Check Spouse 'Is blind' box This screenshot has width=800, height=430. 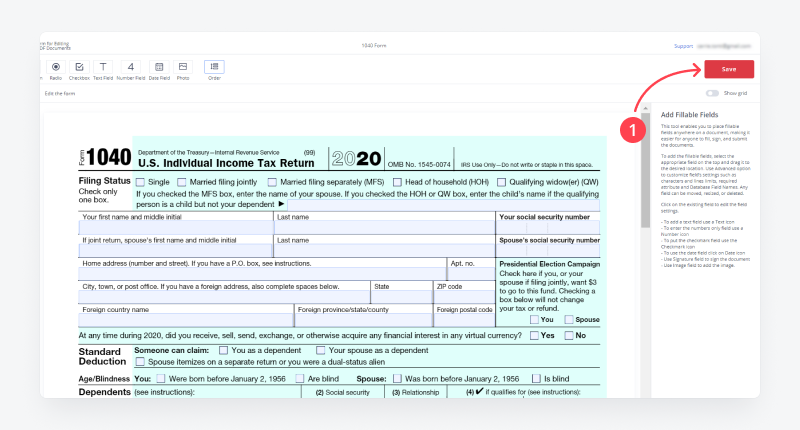[x=536, y=378]
